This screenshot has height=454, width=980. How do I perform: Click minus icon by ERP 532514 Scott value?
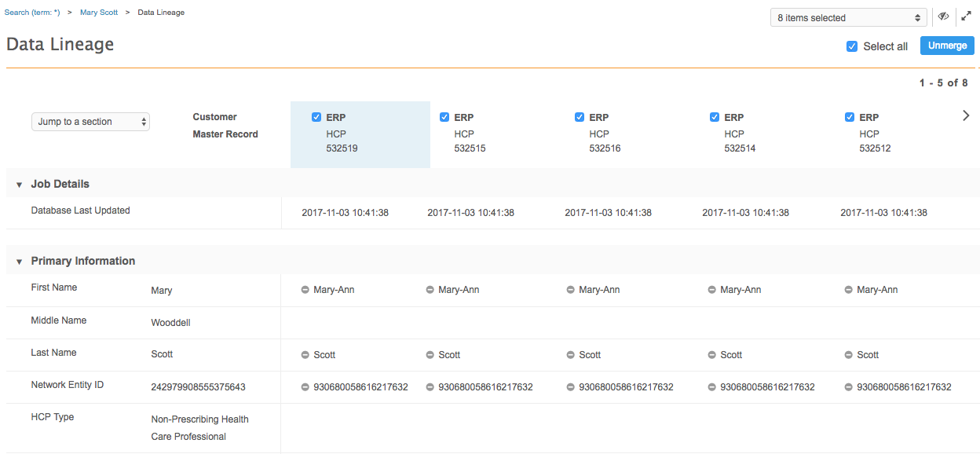click(x=712, y=355)
